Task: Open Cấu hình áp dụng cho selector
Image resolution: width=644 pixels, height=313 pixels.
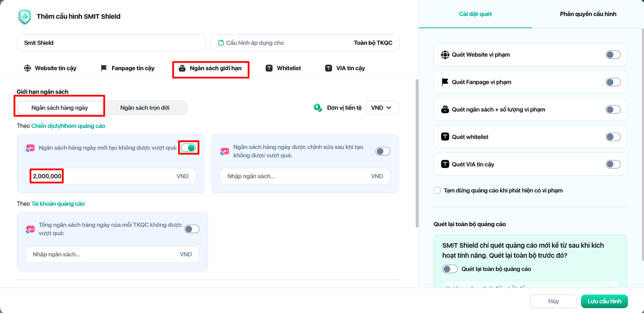Action: click(x=305, y=43)
